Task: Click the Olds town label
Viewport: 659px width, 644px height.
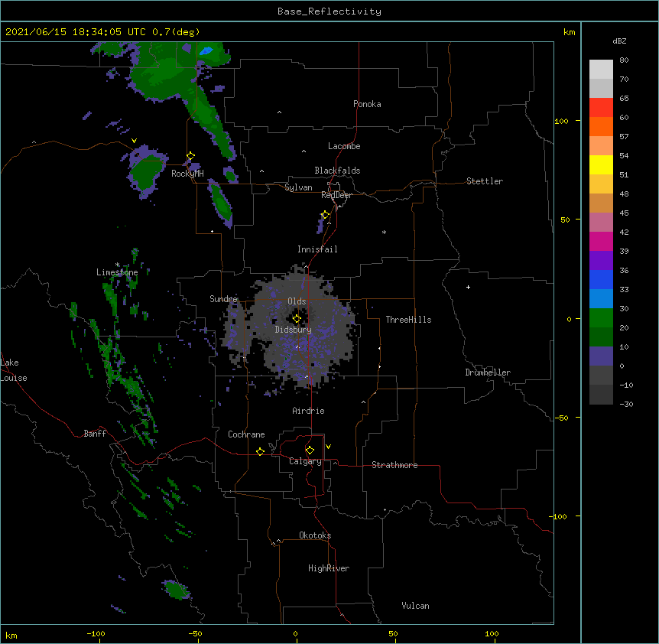Action: click(297, 301)
